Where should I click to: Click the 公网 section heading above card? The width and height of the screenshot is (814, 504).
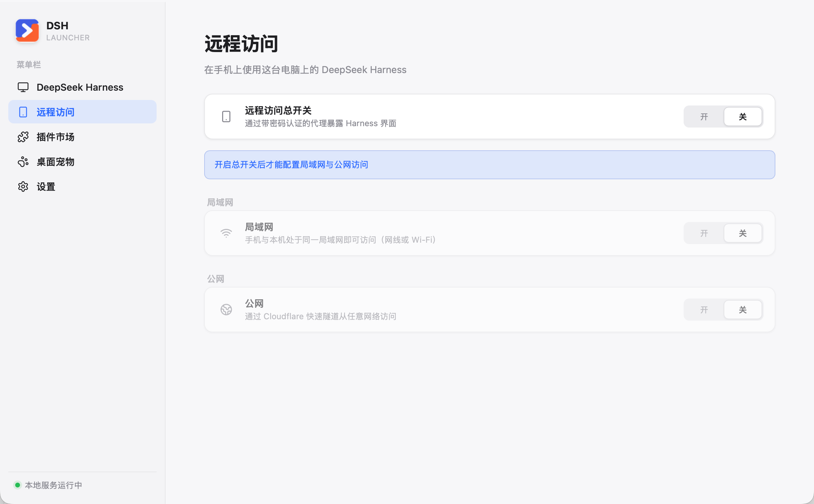click(216, 279)
